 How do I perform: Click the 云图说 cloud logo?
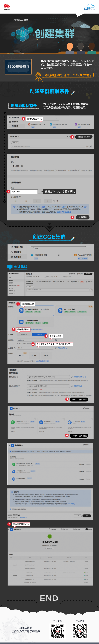(89, 7)
